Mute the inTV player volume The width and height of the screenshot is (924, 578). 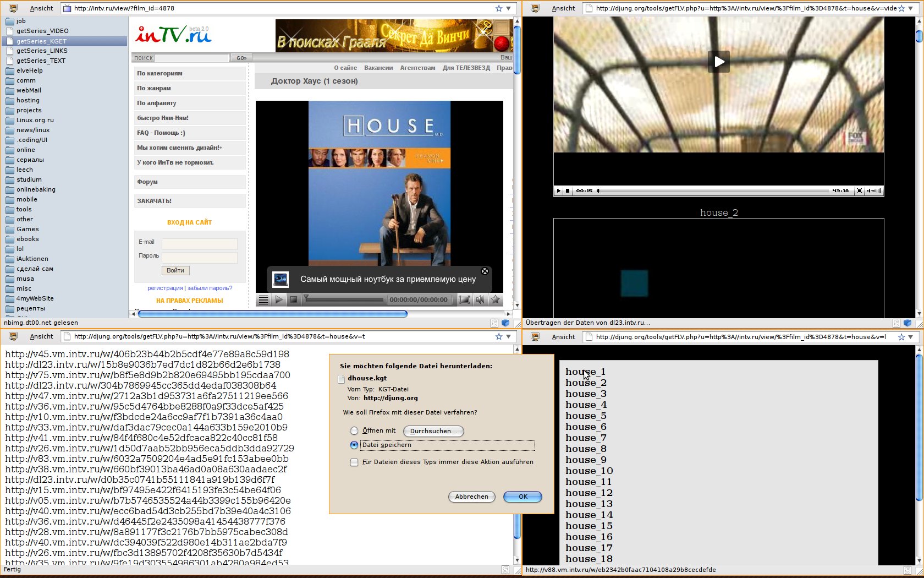[x=480, y=299]
